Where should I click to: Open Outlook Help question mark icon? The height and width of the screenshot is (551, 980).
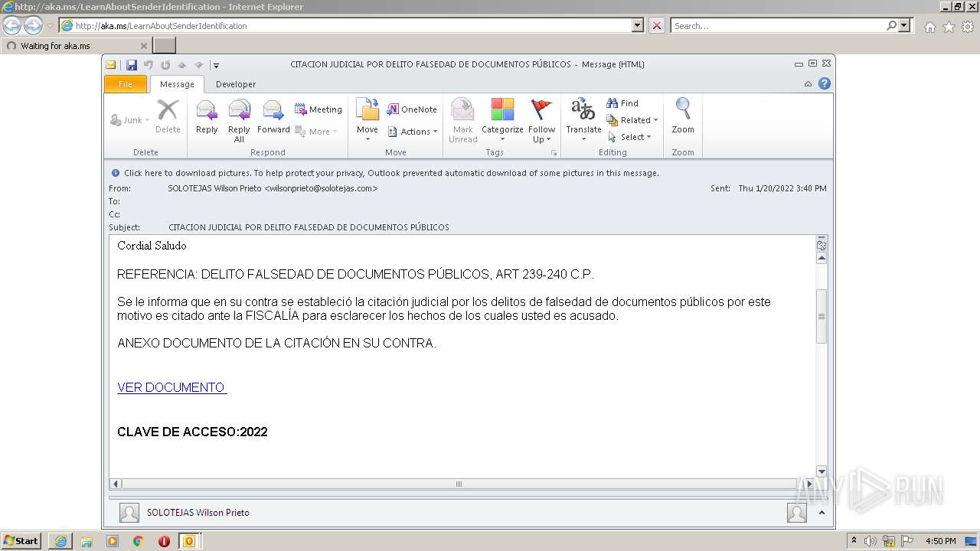[825, 83]
